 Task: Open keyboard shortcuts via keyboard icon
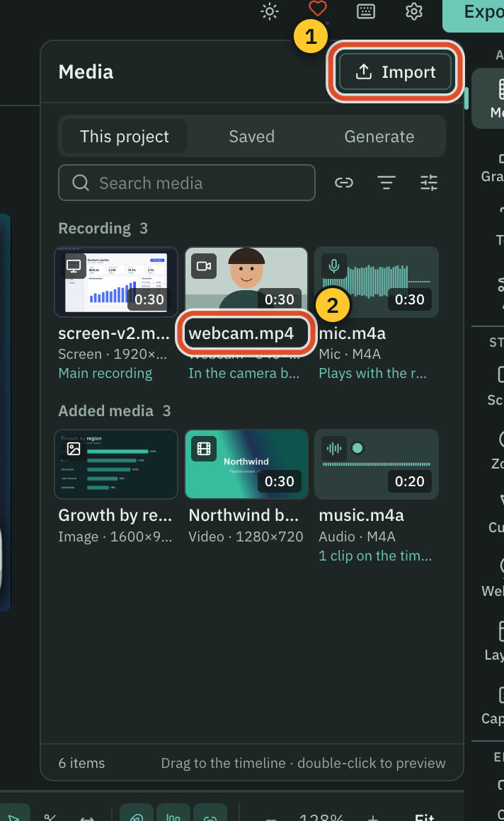tap(366, 11)
